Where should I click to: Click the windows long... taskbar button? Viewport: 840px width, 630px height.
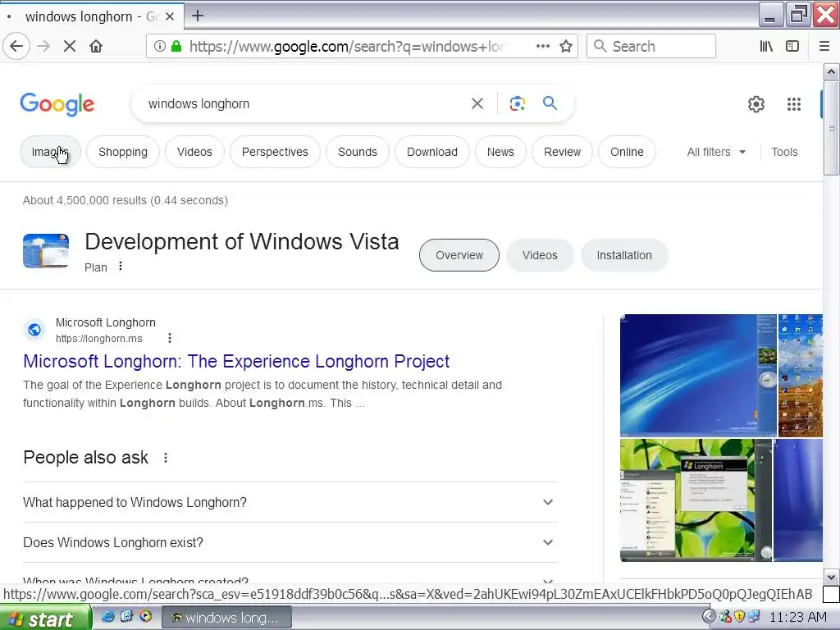[x=226, y=618]
